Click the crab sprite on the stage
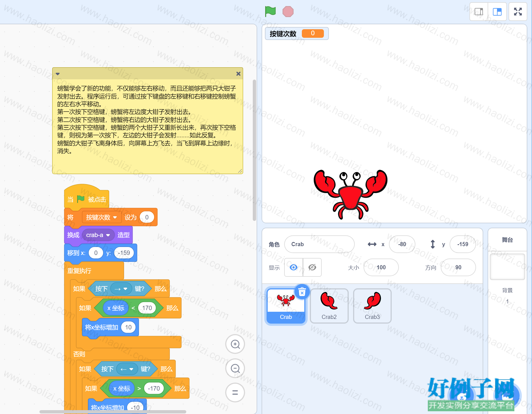 click(351, 195)
